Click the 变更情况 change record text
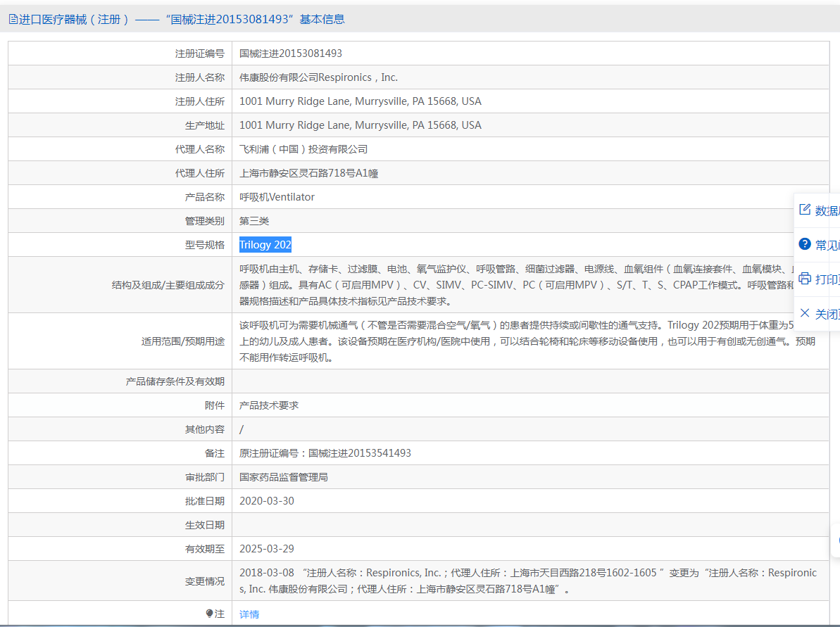The width and height of the screenshot is (840, 627). [x=527, y=581]
